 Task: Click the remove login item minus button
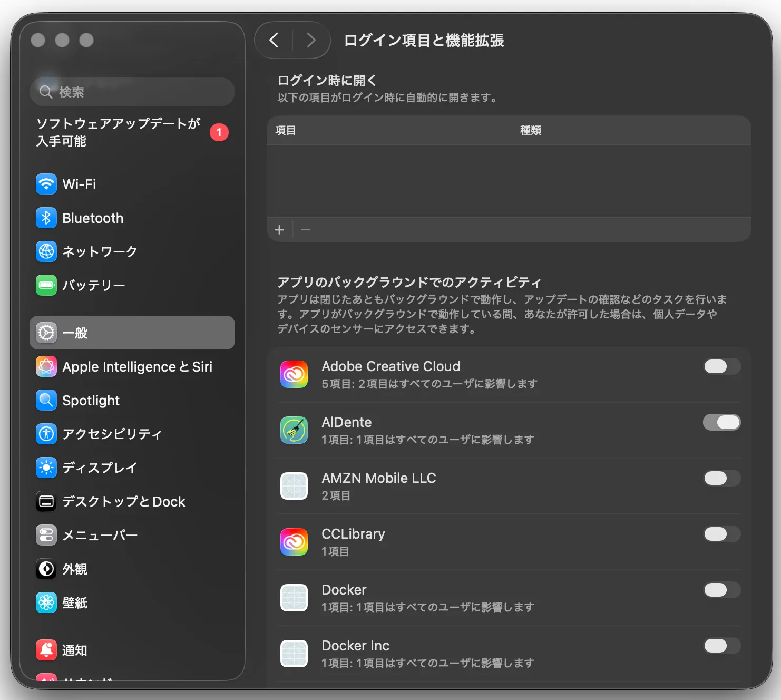tap(306, 229)
